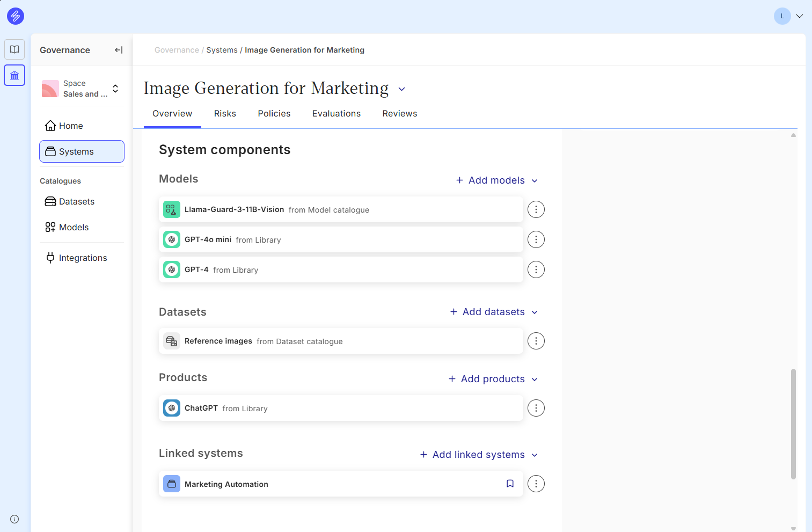The height and width of the screenshot is (532, 812).
Task: Click the book icon in left rail
Action: click(14, 49)
